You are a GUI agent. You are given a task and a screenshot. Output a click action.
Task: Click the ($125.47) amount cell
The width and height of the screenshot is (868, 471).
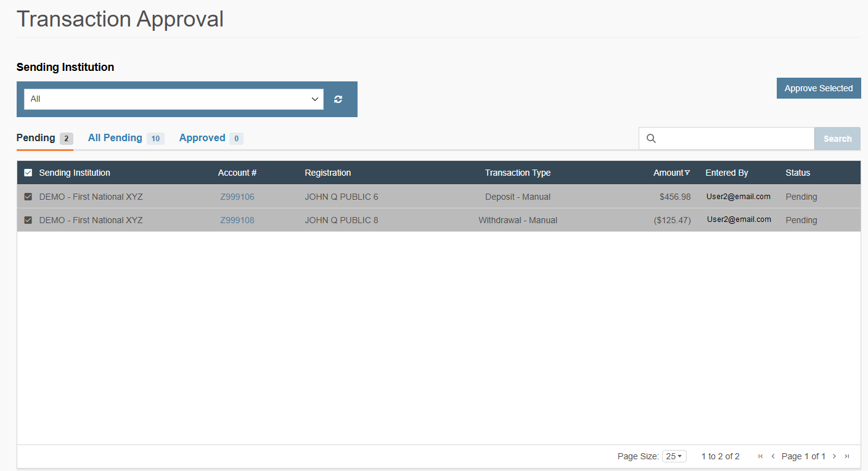click(x=673, y=220)
